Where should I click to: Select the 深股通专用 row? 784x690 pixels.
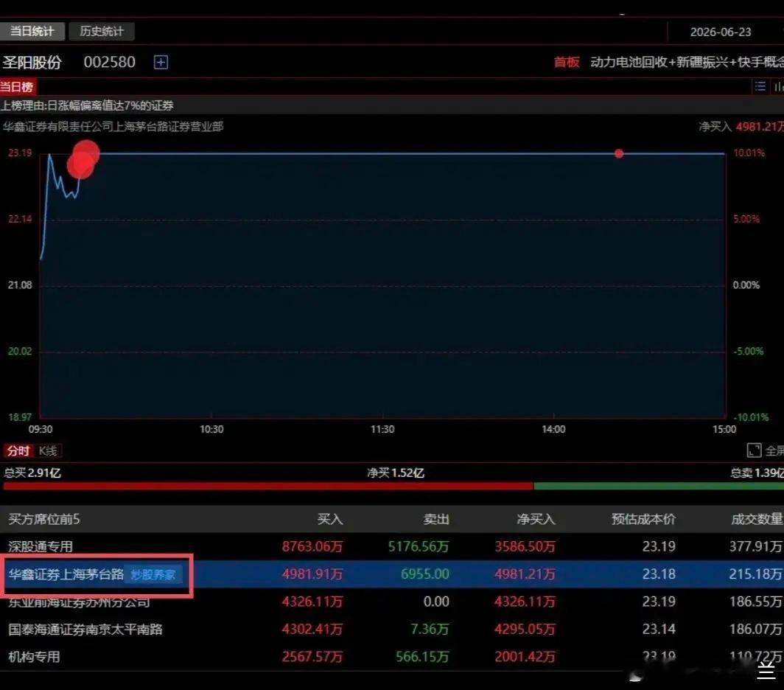click(392, 546)
